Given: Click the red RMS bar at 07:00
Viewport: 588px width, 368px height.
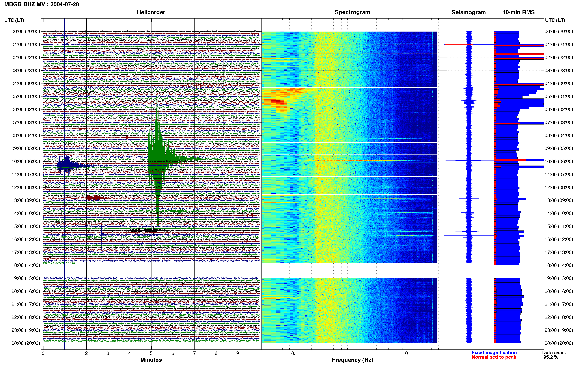Looking at the screenshot, I should point(507,123).
